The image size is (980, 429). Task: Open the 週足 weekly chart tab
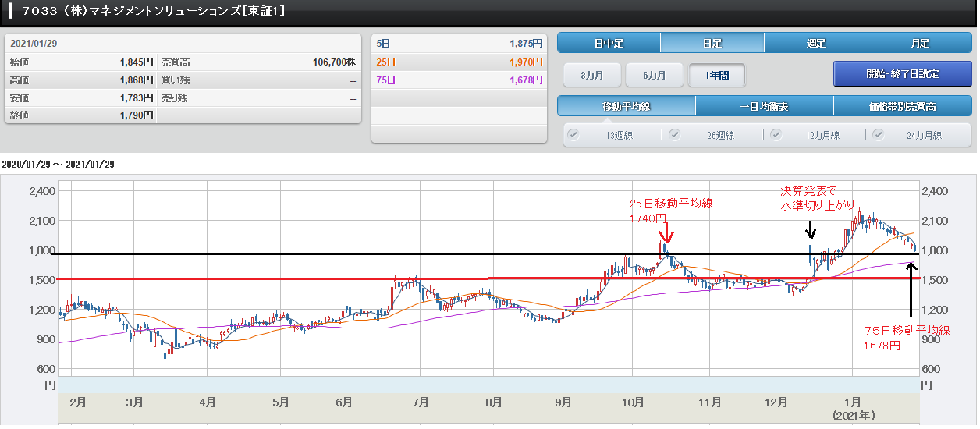pos(815,43)
